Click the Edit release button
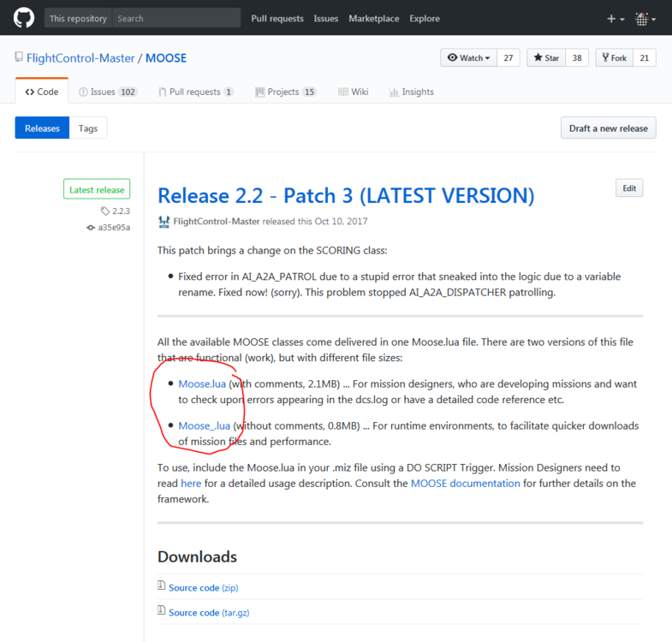This screenshot has height=642, width=672. tap(629, 188)
